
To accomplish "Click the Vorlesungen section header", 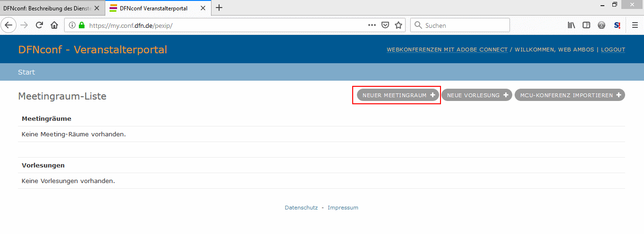I will tap(43, 166).
